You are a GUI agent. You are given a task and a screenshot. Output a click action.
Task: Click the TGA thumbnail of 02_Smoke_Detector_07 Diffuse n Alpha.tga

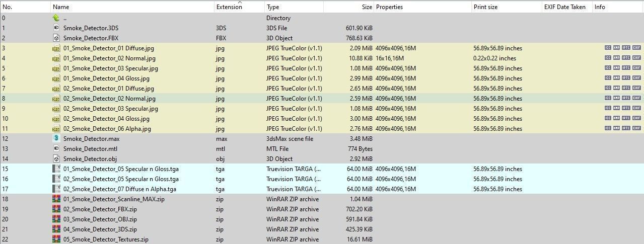click(56, 189)
